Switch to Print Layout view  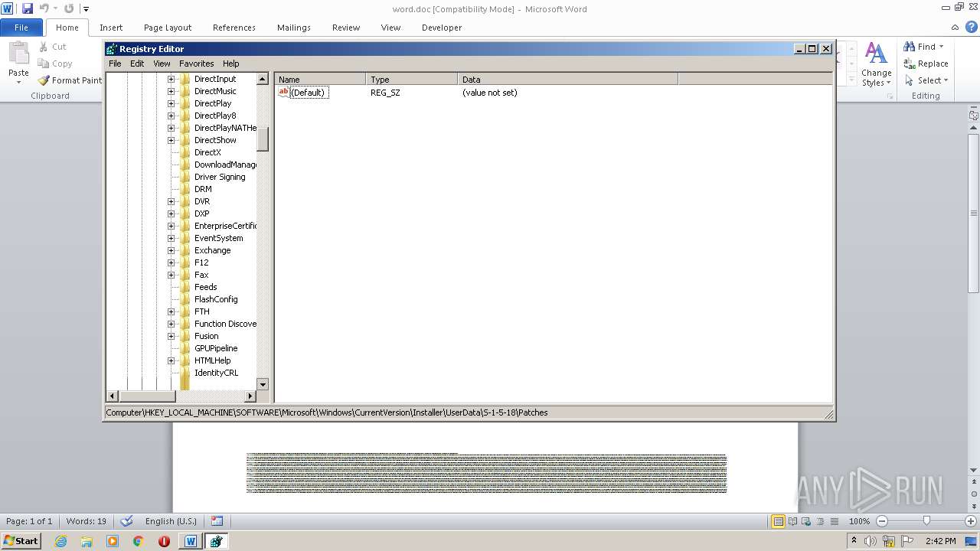(778, 521)
